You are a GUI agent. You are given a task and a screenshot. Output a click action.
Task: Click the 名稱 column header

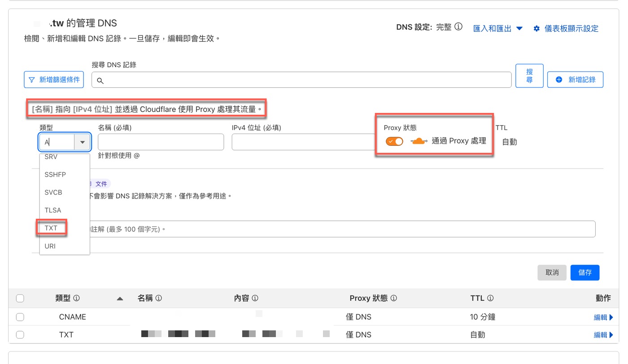(x=145, y=298)
